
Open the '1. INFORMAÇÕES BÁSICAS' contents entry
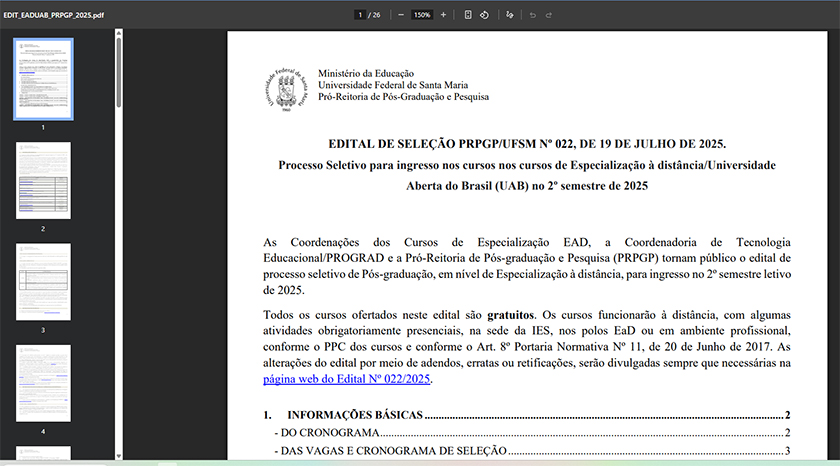[x=527, y=415]
